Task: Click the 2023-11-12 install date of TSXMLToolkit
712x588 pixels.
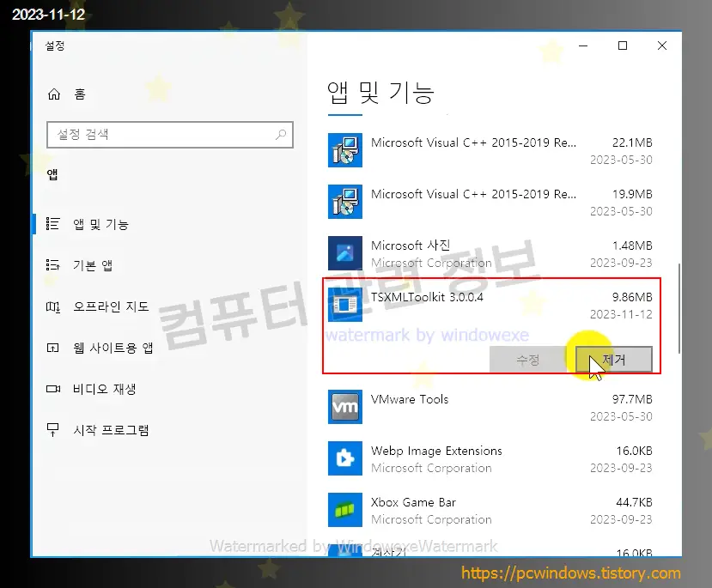Action: tap(621, 314)
